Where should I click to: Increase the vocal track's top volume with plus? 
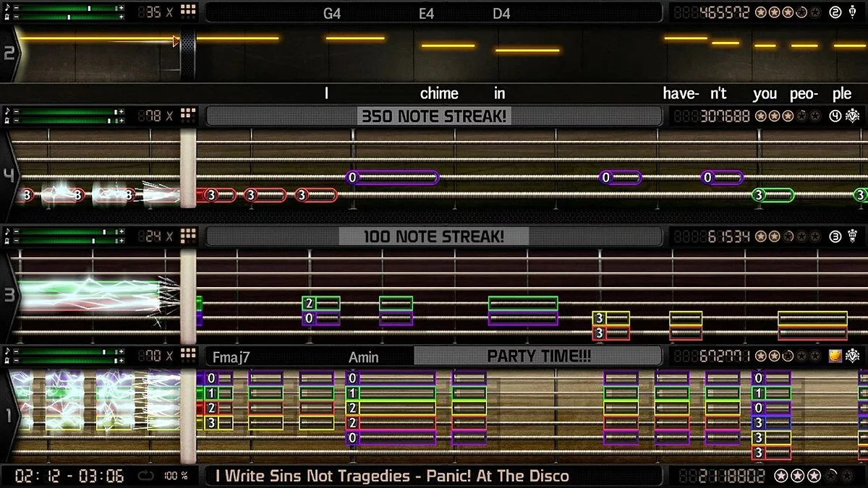click(122, 8)
